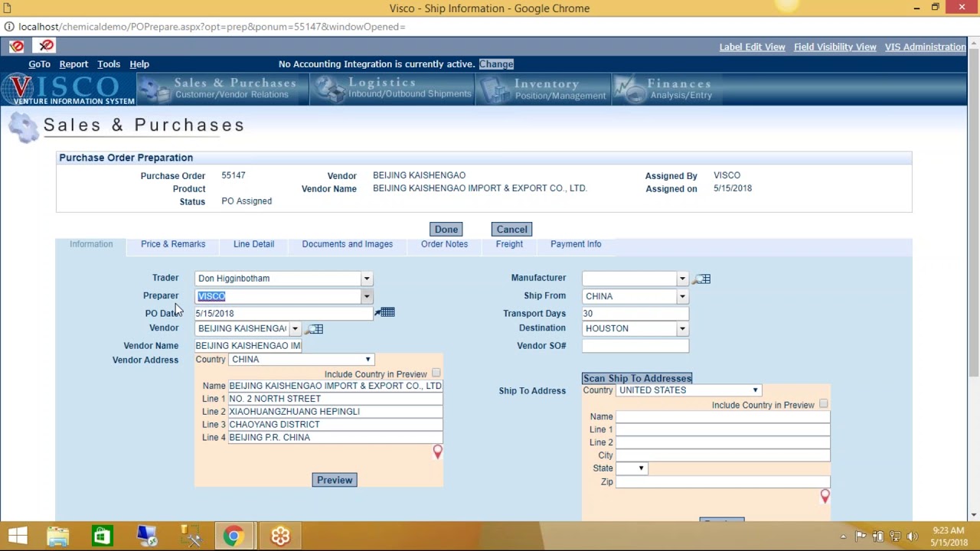
Task: Open the Inventory Position/Management module
Action: 543,89
